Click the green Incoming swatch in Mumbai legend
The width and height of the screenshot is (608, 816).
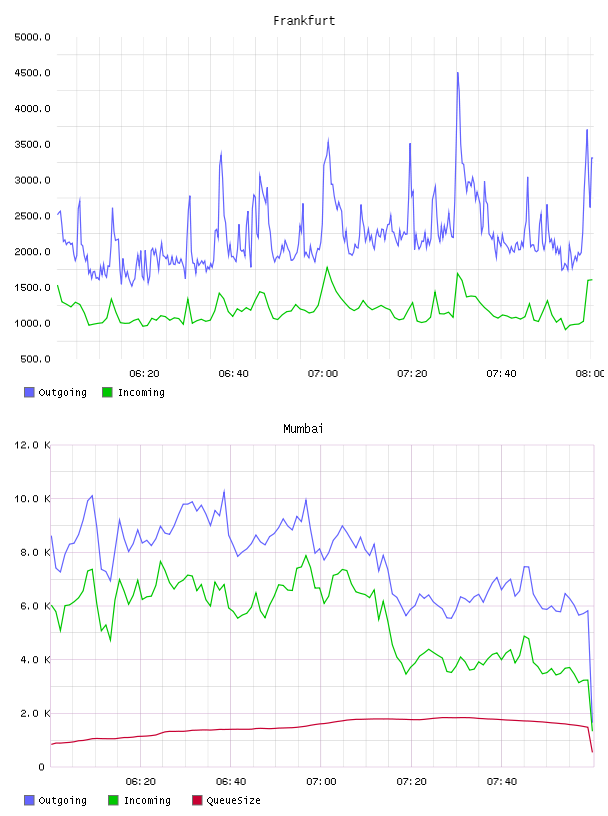(113, 800)
